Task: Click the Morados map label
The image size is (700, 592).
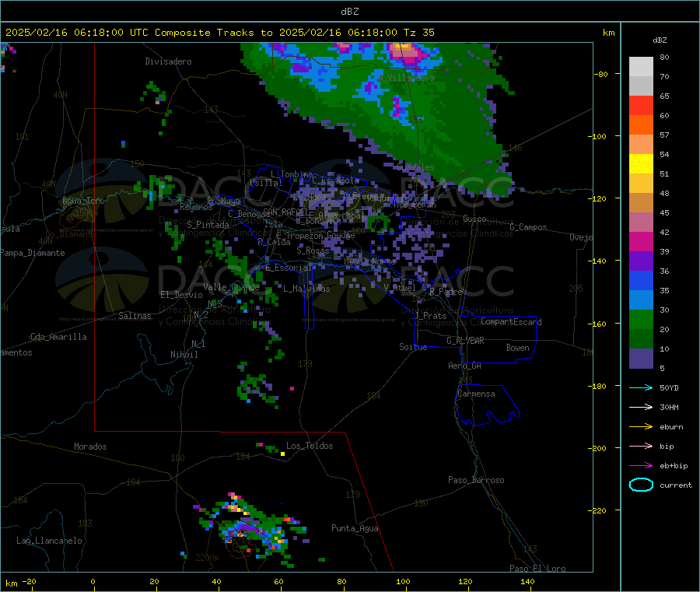Action: tap(91, 447)
